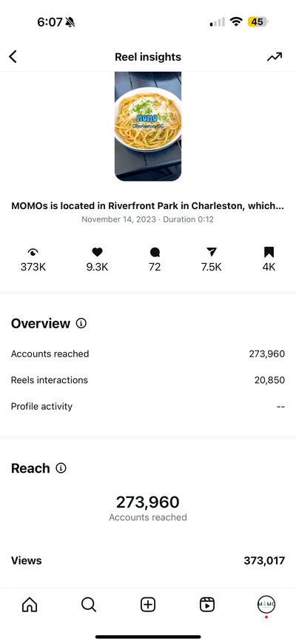Tap the create new post plus

pos(148,604)
